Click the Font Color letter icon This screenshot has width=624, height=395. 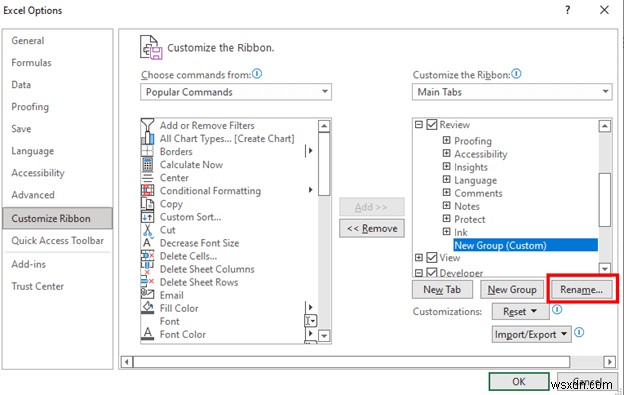[147, 333]
